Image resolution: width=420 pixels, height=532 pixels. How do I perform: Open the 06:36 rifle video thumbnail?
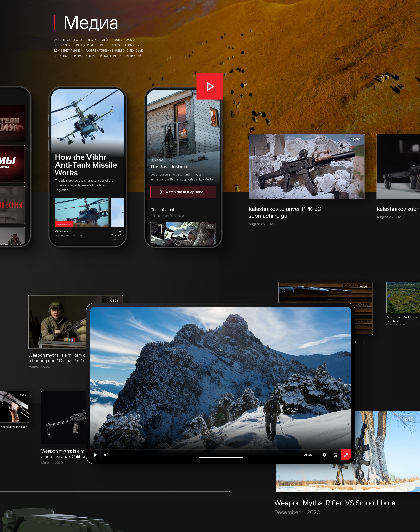click(x=14, y=407)
